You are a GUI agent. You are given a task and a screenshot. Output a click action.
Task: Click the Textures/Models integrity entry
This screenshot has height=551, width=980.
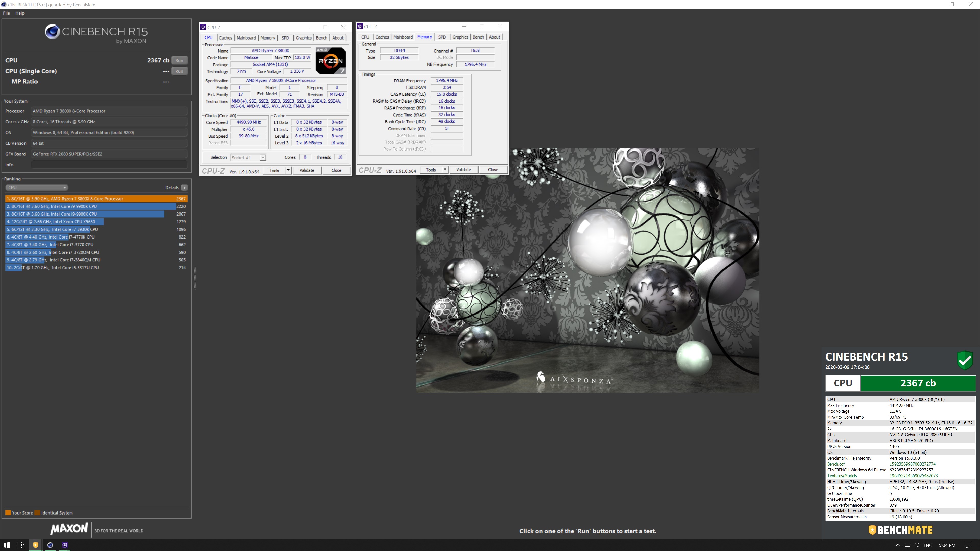point(842,476)
